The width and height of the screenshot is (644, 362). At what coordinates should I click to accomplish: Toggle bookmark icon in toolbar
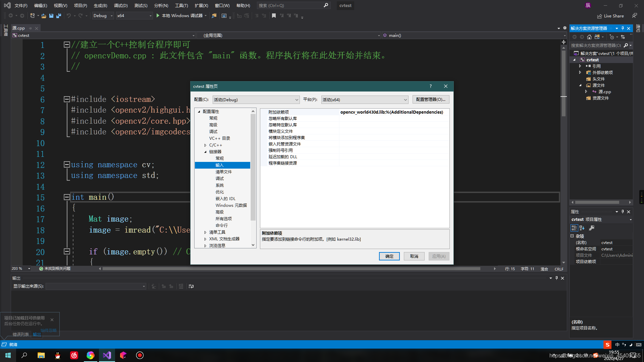point(274,16)
